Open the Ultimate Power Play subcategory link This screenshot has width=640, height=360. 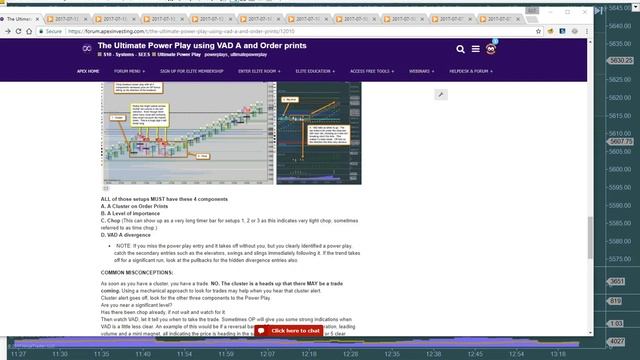coord(179,54)
